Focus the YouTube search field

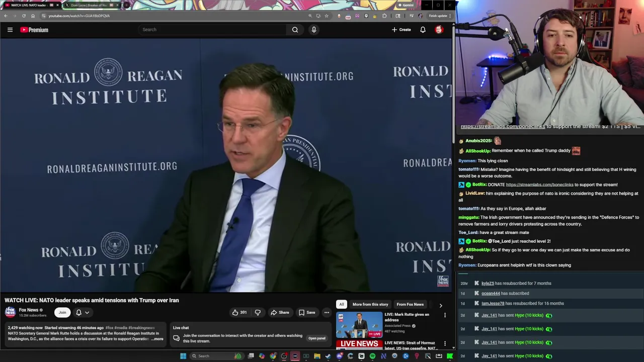[x=212, y=30]
